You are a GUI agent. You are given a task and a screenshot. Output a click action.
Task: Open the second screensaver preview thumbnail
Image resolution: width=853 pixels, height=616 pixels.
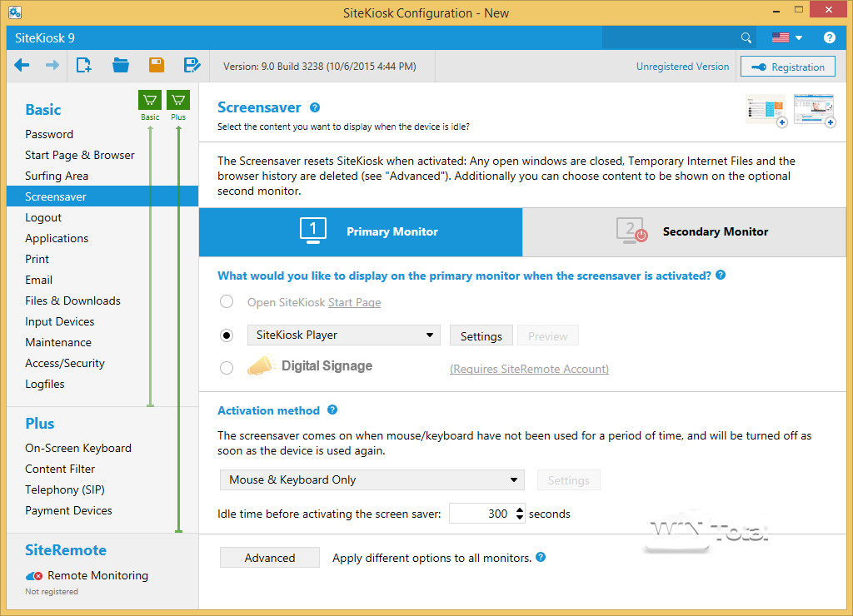click(815, 111)
